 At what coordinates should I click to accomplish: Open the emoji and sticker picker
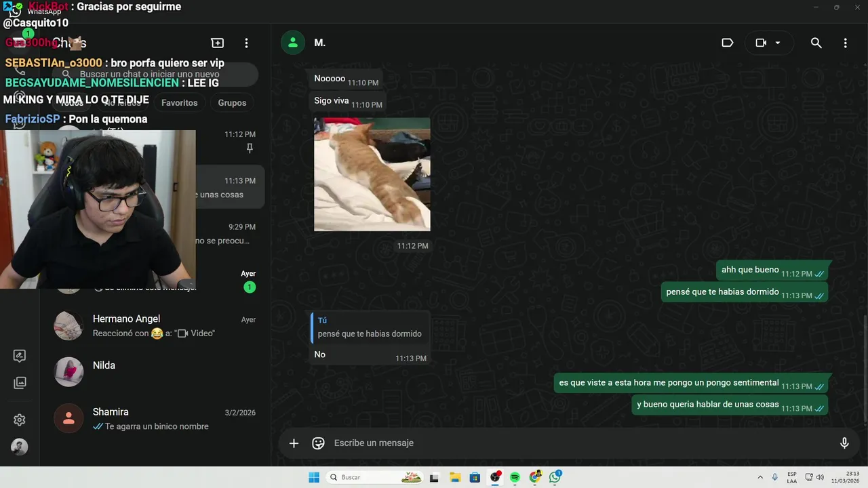(x=318, y=443)
